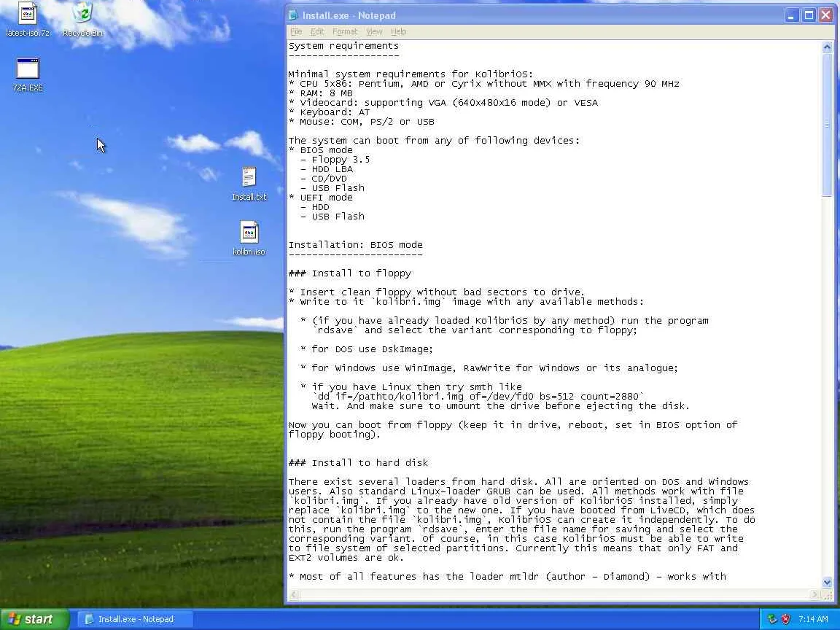Click the Notepad title bar text

[x=349, y=15]
